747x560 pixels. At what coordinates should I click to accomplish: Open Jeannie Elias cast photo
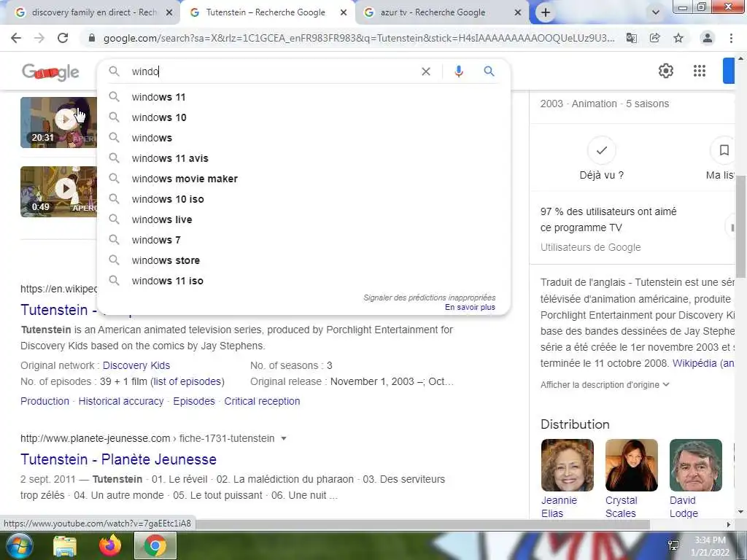[568, 465]
